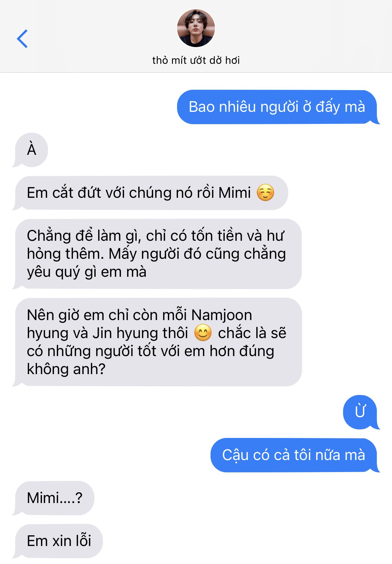Tap the sent 'Ừ' message bubble
This screenshot has width=392, height=564.
[x=361, y=412]
